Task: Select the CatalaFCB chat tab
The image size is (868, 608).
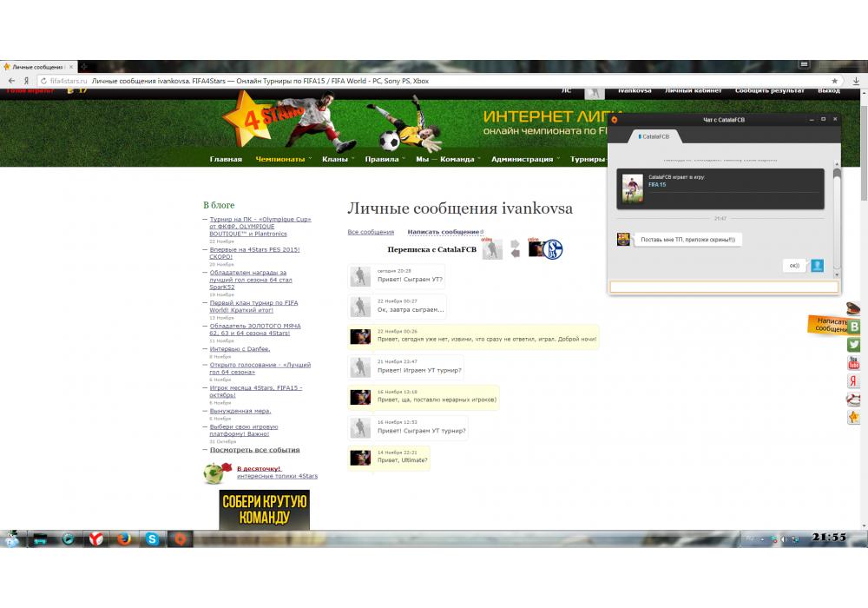Action: click(654, 136)
